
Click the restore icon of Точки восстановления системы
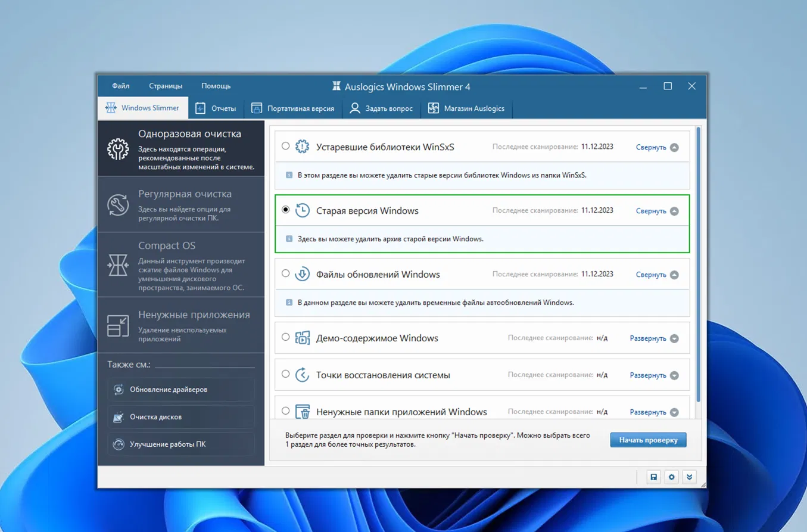303,375
